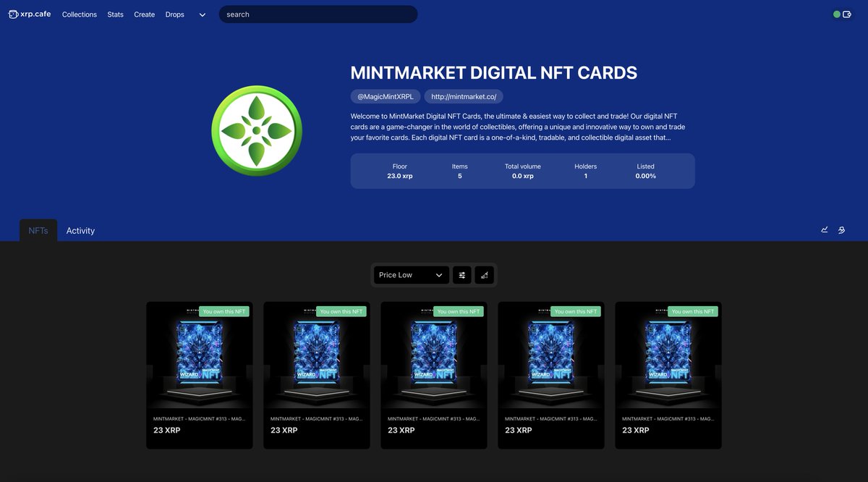Visit the http://mintmarket.co/ website link
Viewport: 868px width, 482px height.
coord(464,96)
